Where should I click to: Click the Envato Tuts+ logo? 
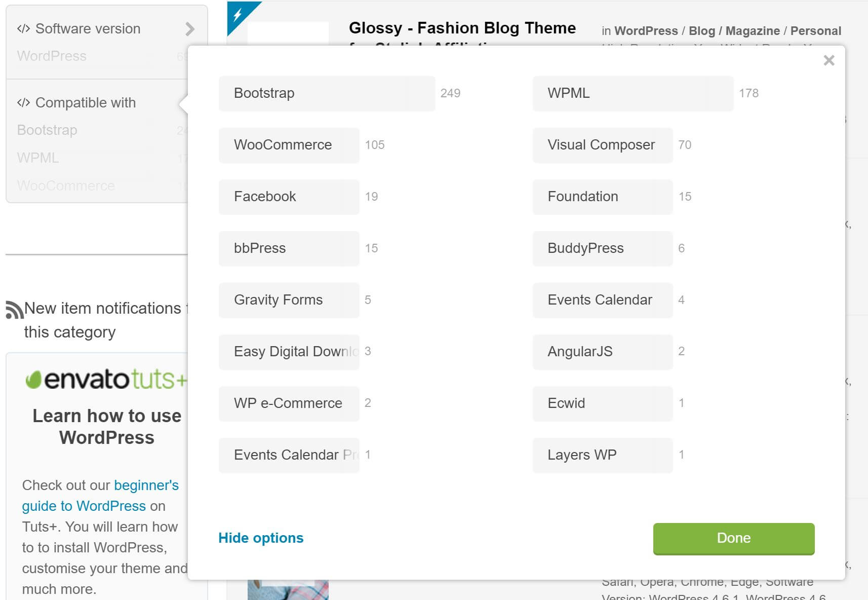(106, 380)
